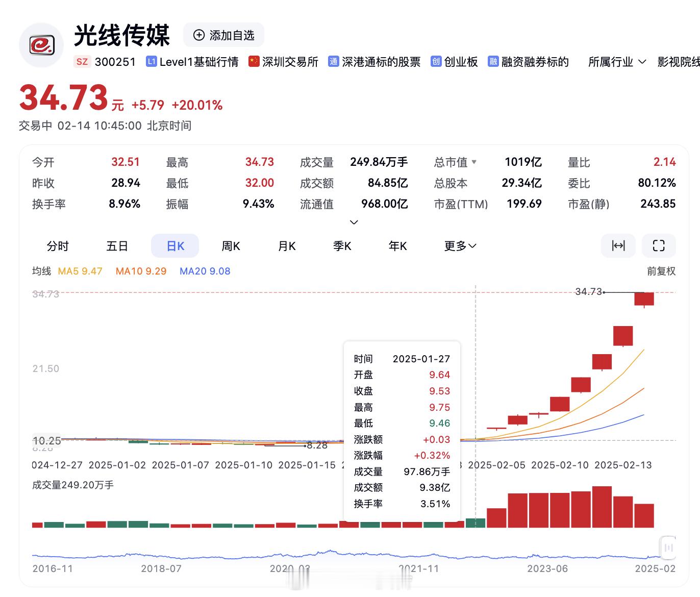Image resolution: width=700 pixels, height=597 pixels.
Task: Add stock via 添加自选 button
Action: (223, 35)
